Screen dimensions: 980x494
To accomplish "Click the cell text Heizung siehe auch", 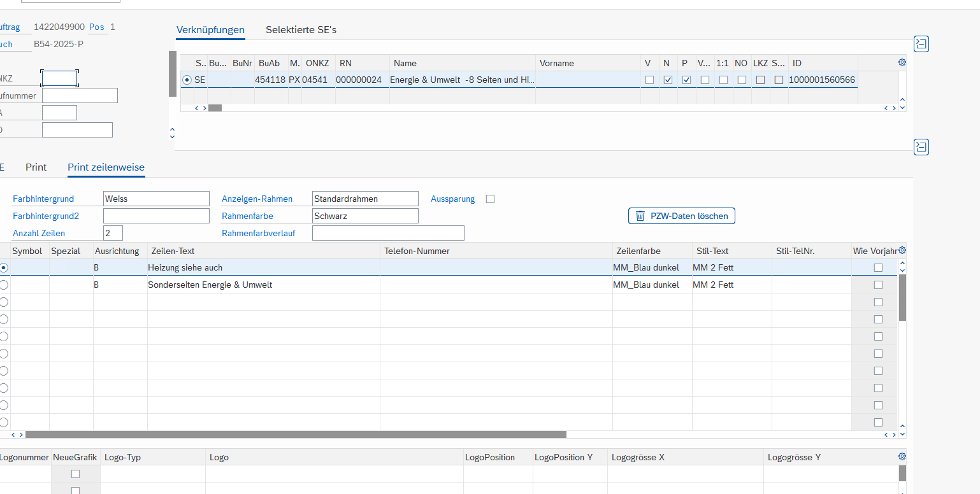I will pos(185,268).
